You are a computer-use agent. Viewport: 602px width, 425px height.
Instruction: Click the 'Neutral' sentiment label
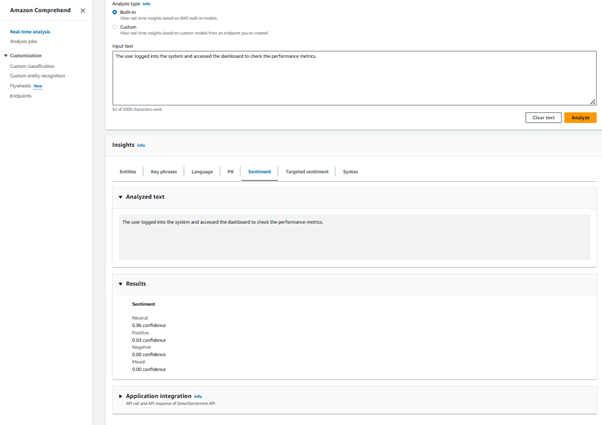(140, 318)
